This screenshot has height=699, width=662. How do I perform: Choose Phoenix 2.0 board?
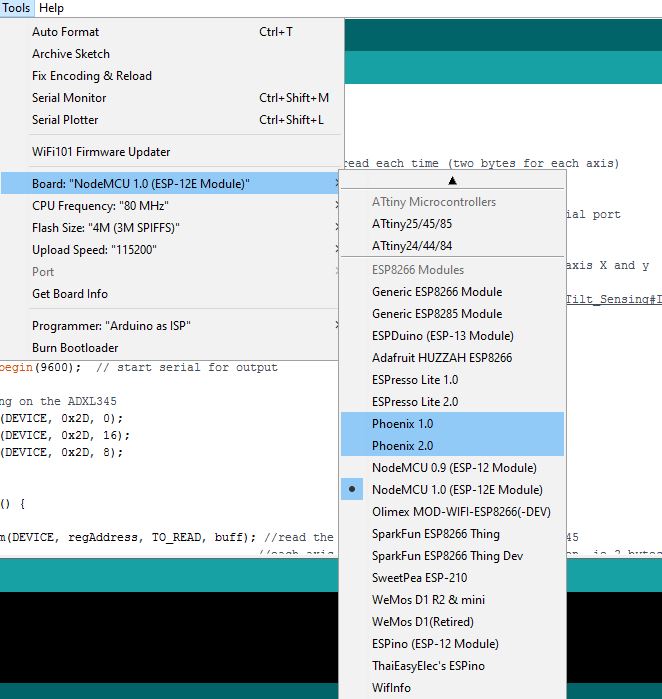(x=452, y=446)
